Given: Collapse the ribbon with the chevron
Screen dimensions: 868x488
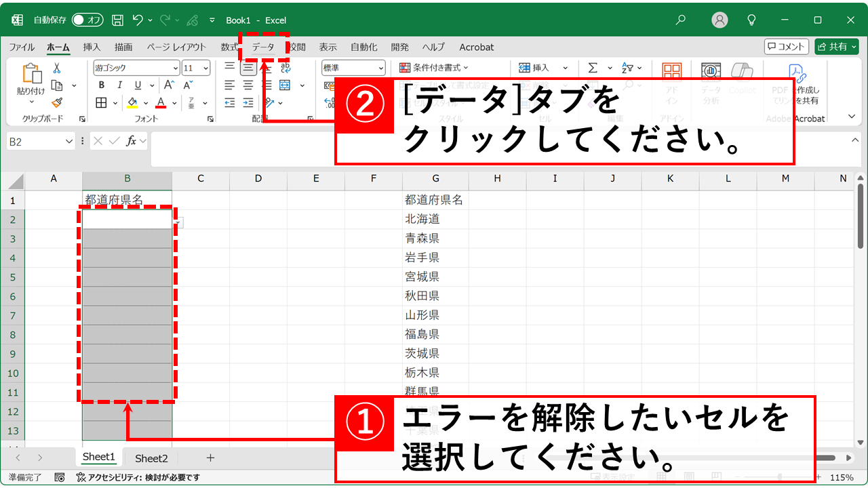Looking at the screenshot, I should [x=852, y=117].
